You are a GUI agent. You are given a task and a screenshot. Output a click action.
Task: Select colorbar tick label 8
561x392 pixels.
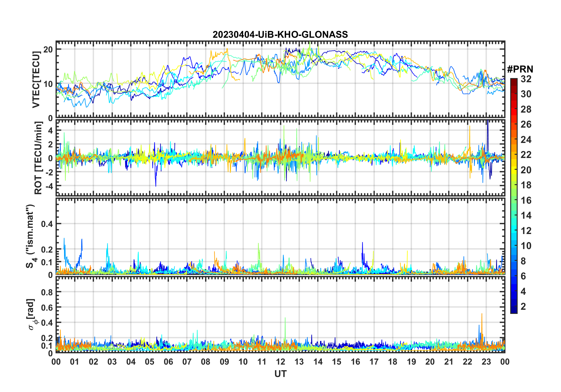(523, 261)
